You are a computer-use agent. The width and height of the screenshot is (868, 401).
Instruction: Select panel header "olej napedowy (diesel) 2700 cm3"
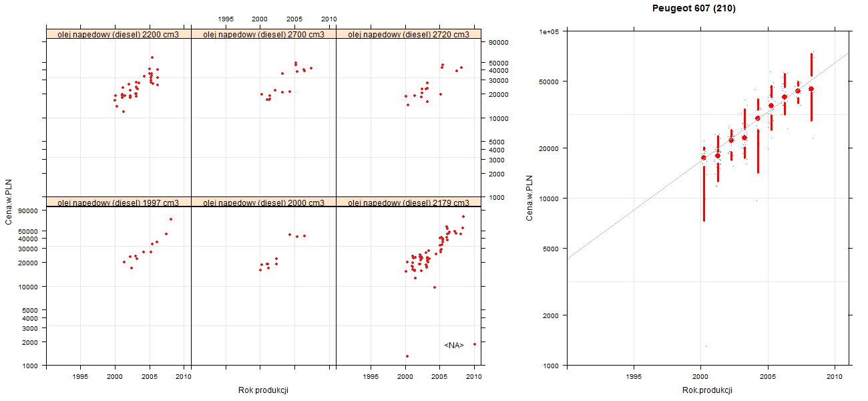point(264,34)
